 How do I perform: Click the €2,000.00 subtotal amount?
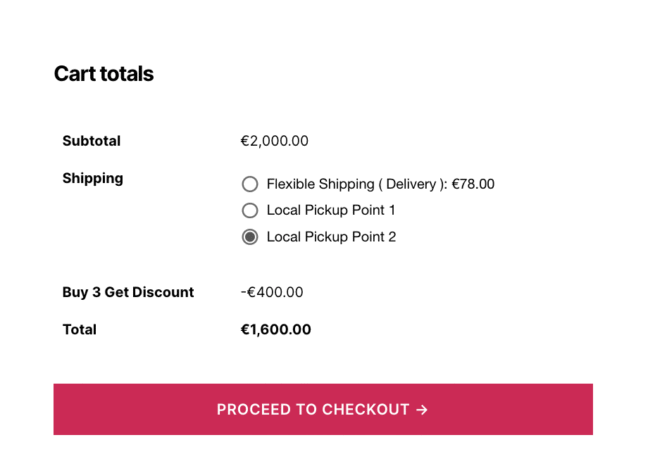click(275, 141)
